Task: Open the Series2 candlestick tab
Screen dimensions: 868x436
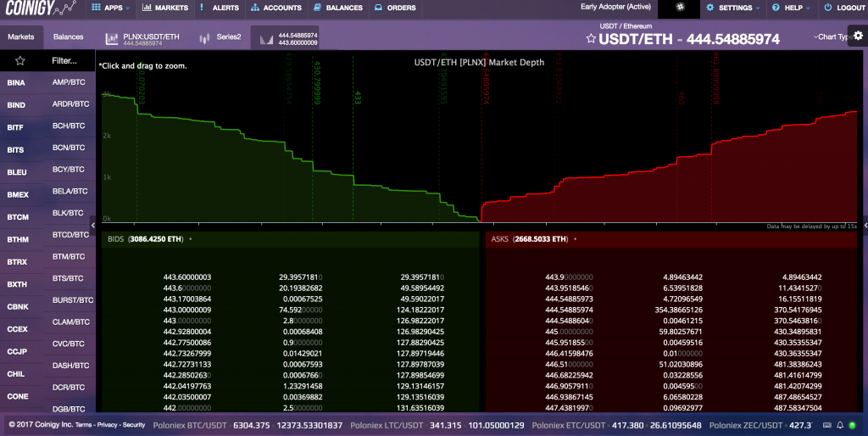Action: click(x=220, y=37)
